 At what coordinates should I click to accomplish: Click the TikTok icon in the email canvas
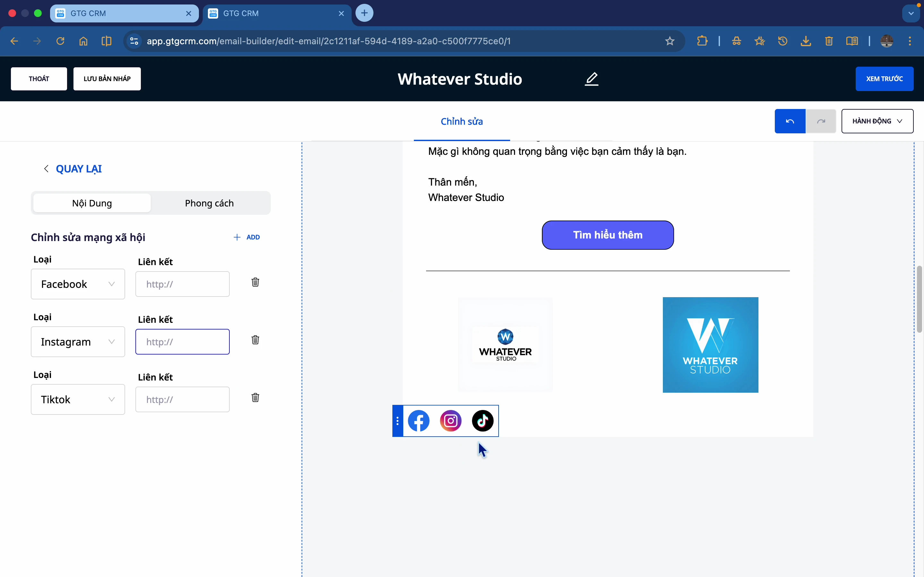[x=483, y=421]
